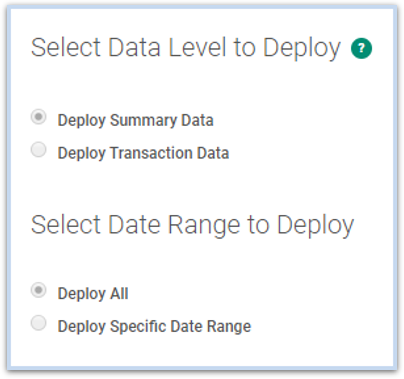Screen dimensions: 404x379
Task: Show the data level help tooltip icon
Action: coord(361,48)
